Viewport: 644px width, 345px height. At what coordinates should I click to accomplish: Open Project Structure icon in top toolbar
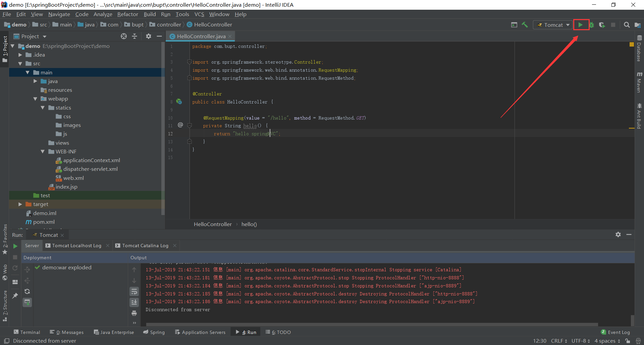coord(638,25)
